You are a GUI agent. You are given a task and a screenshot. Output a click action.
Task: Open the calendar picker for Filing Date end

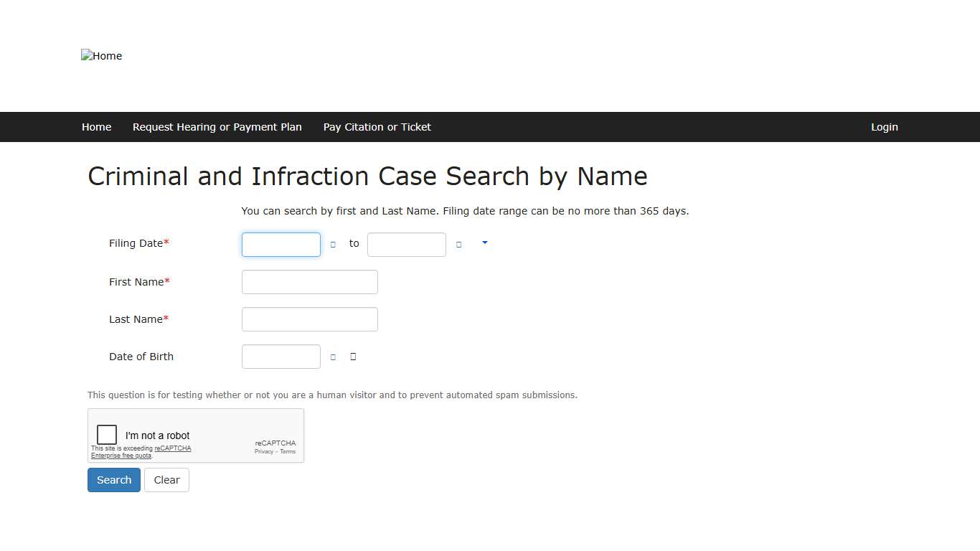(458, 244)
